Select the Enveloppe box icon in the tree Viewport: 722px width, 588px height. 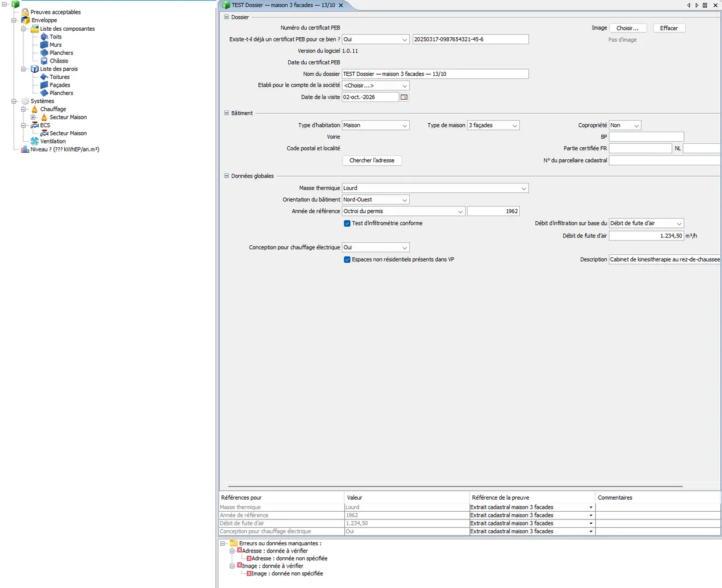[25, 20]
